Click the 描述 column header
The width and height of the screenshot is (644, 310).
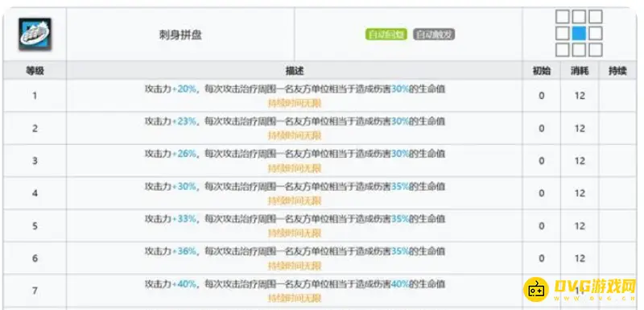coord(295,71)
